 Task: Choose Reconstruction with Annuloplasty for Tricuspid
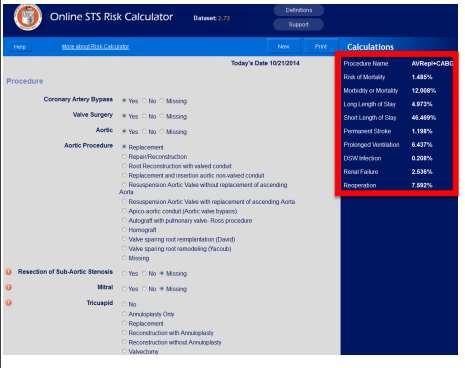coord(124,332)
